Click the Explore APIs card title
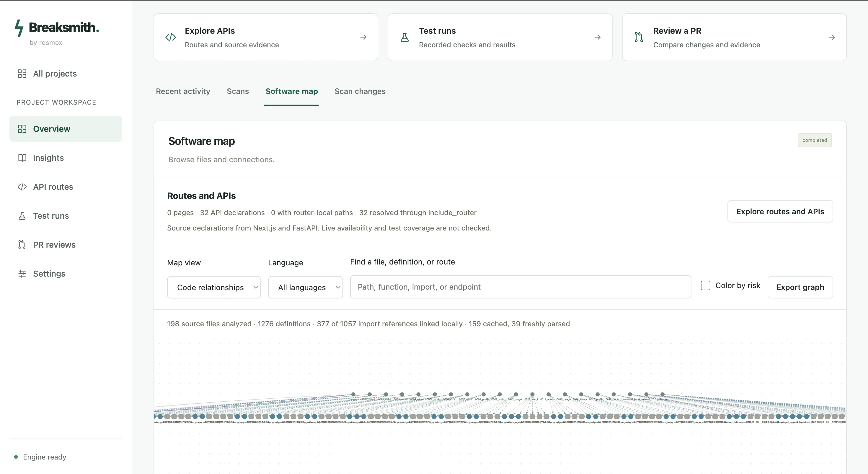The width and height of the screenshot is (868, 474). click(x=210, y=31)
